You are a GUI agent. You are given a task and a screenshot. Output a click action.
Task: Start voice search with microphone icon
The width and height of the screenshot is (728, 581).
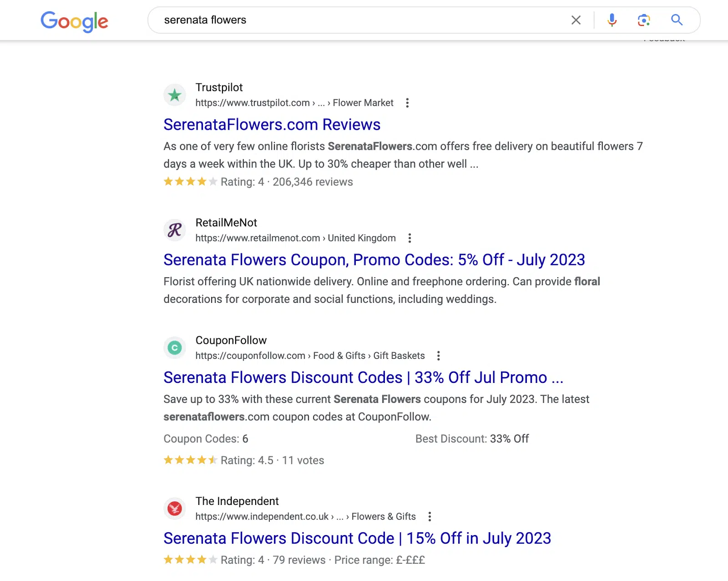pos(612,20)
